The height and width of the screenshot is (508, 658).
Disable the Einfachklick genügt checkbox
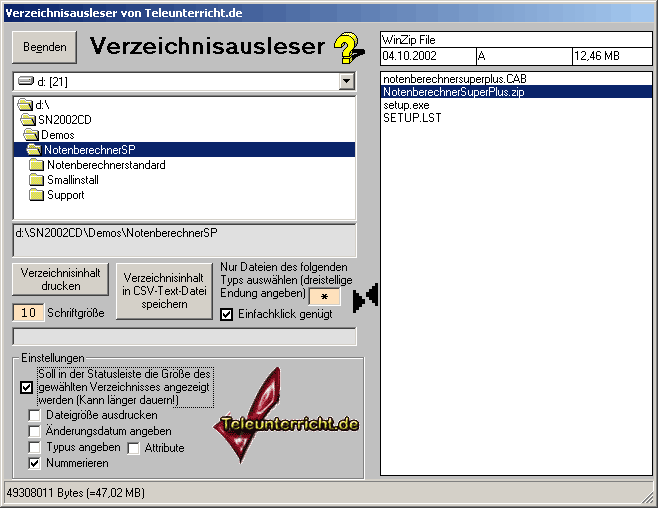point(227,314)
